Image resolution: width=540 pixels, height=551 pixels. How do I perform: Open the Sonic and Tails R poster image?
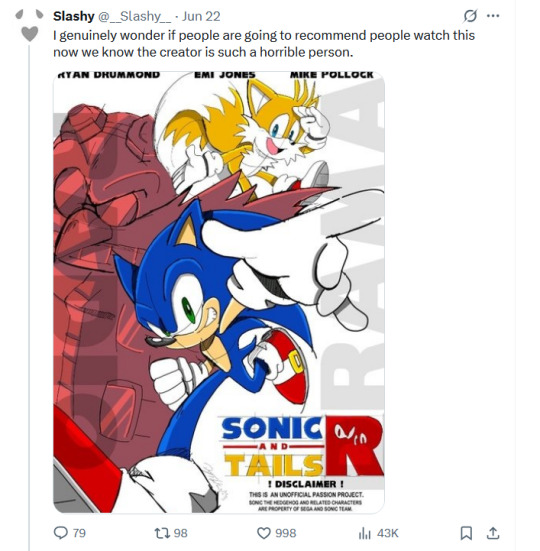[219, 292]
